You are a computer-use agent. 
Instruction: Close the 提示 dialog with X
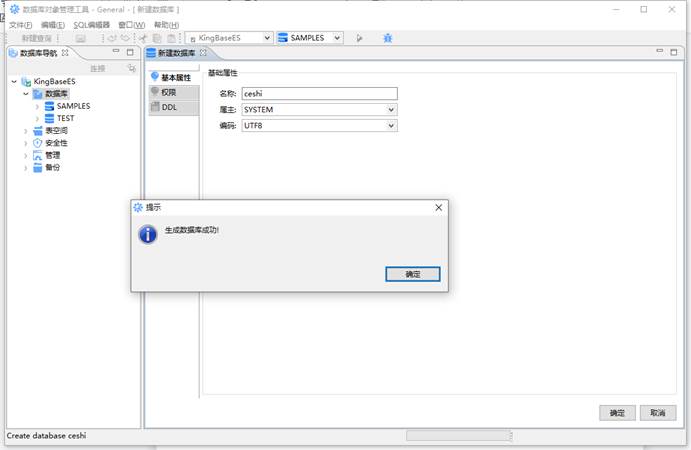(x=438, y=208)
